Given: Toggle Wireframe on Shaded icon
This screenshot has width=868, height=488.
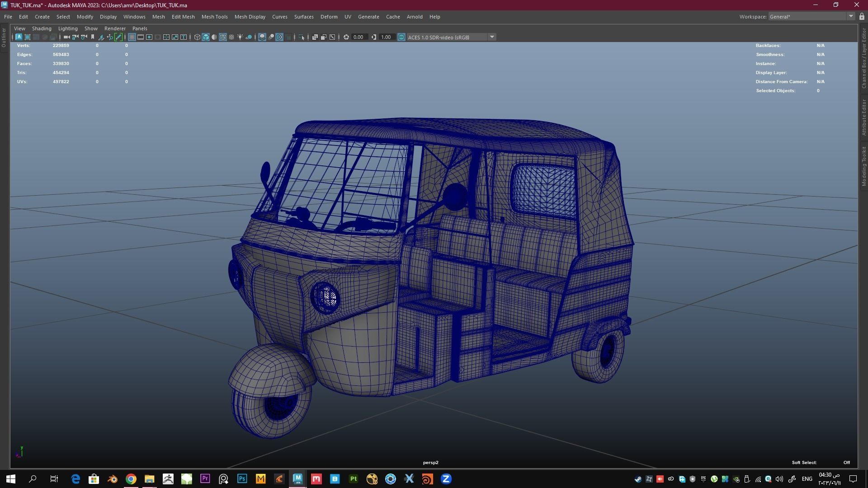Looking at the screenshot, I should pyautogui.click(x=223, y=37).
